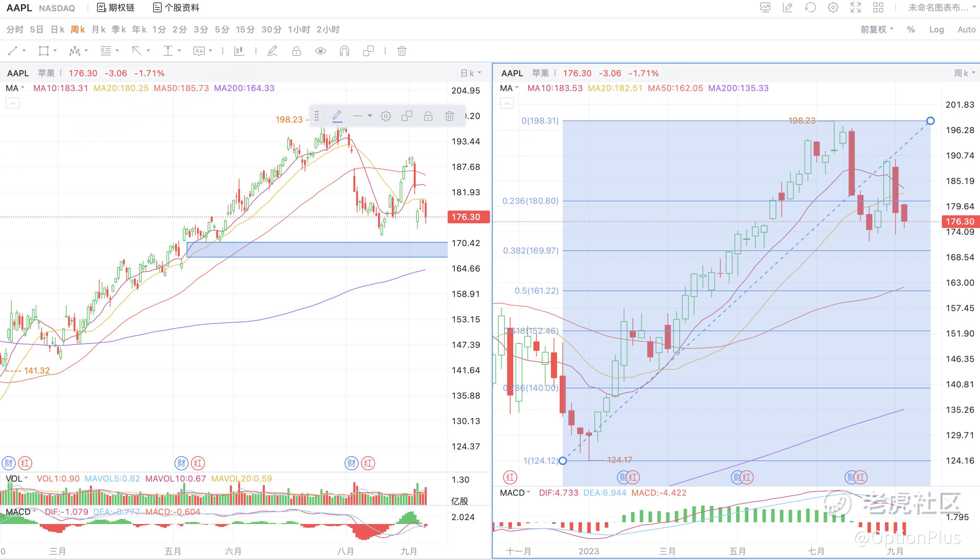The image size is (980, 560).
Task: Toggle drawings visibility eye icon
Action: (320, 51)
